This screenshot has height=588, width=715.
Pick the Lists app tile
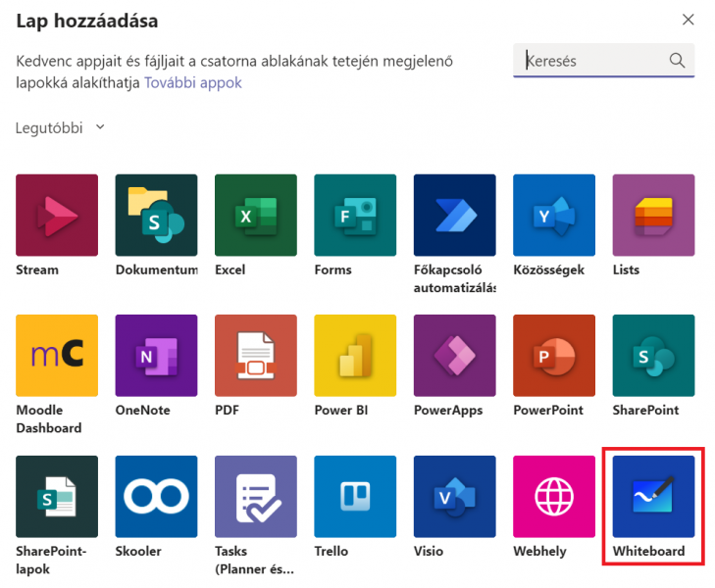[653, 215]
